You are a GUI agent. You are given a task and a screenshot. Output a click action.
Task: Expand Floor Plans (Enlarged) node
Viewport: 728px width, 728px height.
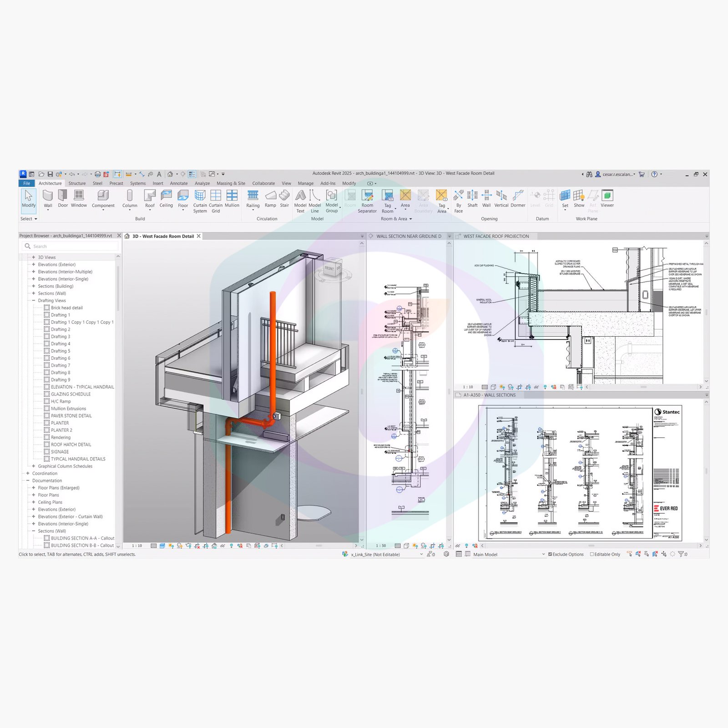34,488
